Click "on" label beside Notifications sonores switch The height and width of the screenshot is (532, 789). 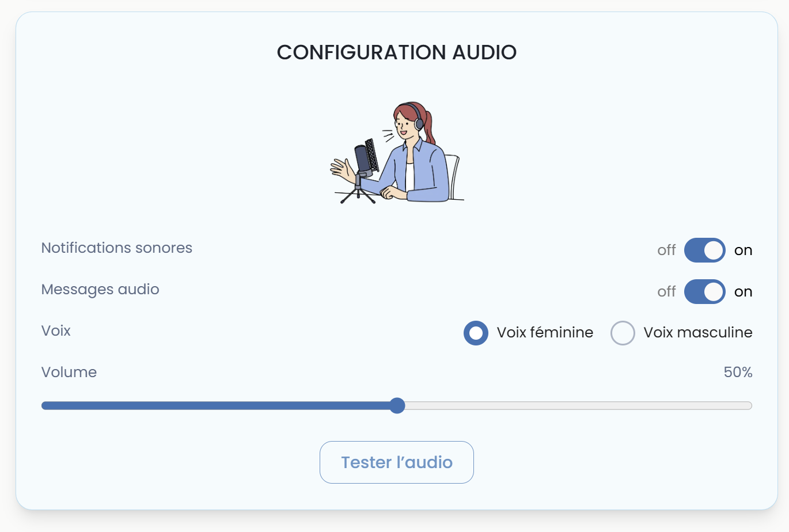click(x=743, y=250)
